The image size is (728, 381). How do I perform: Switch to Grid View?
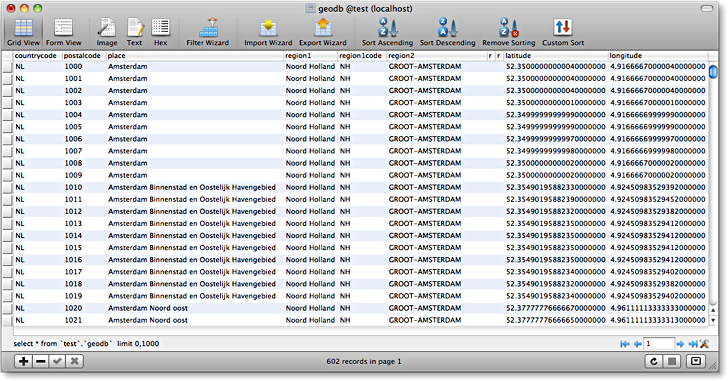[x=23, y=32]
